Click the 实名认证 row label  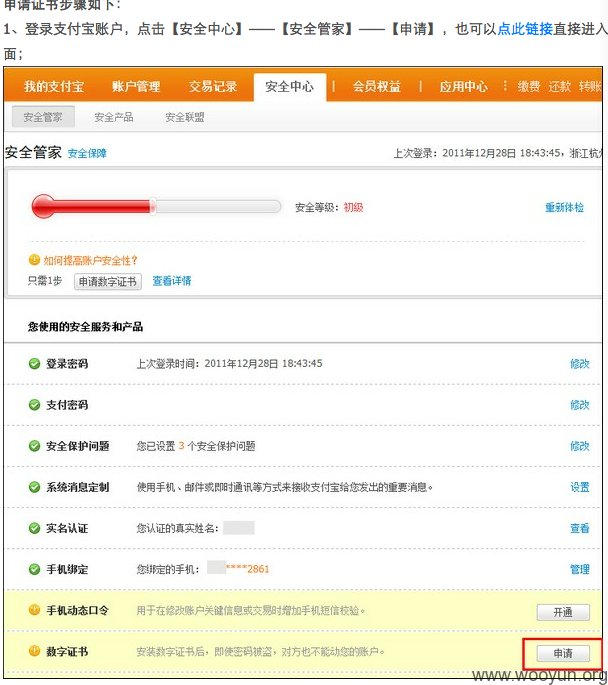click(67, 528)
